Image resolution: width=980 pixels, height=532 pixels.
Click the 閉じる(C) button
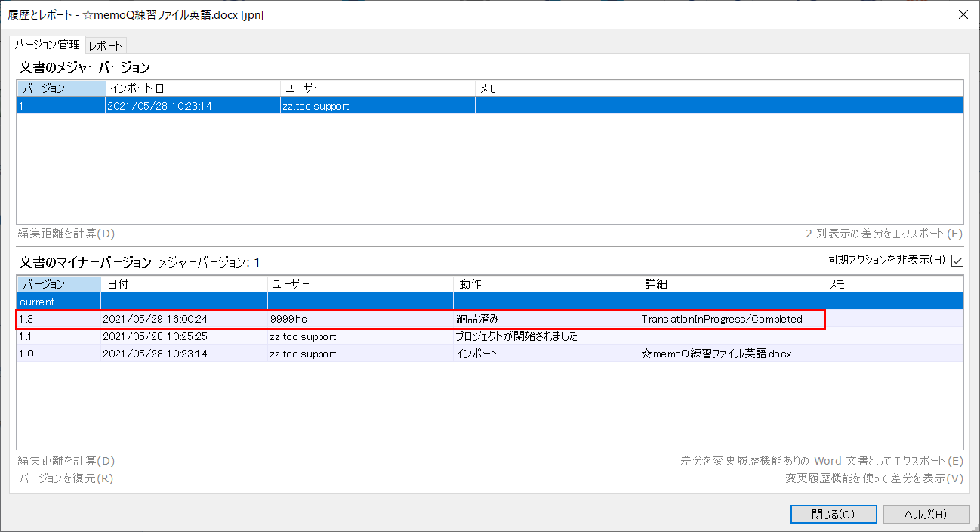[x=833, y=514]
